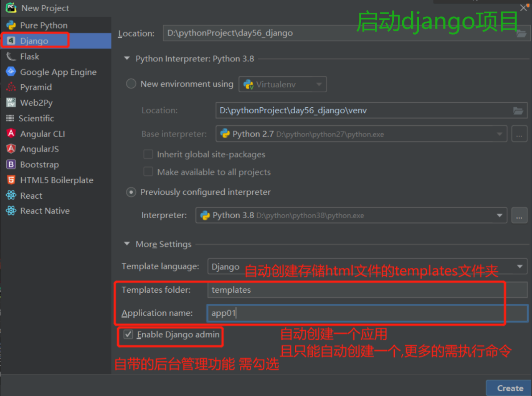Check Make available to all projects
The width and height of the screenshot is (532, 396).
coord(148,171)
